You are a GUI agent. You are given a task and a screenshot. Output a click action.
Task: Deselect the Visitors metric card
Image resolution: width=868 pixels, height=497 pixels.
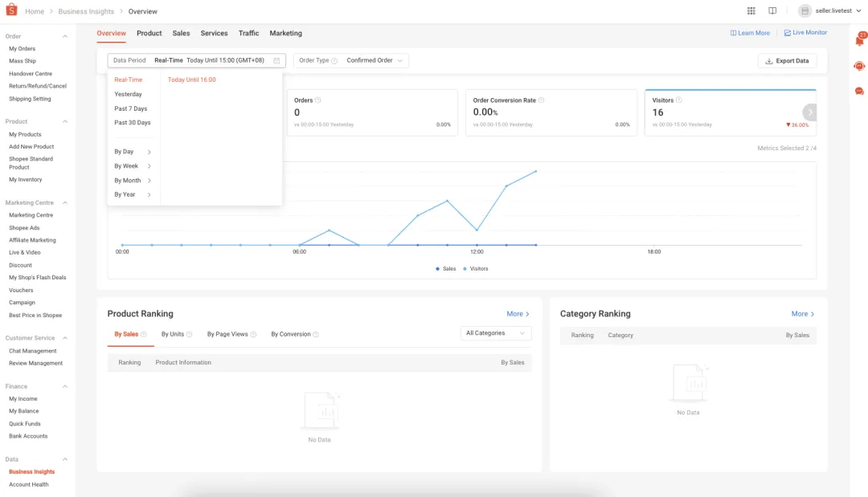pos(730,112)
